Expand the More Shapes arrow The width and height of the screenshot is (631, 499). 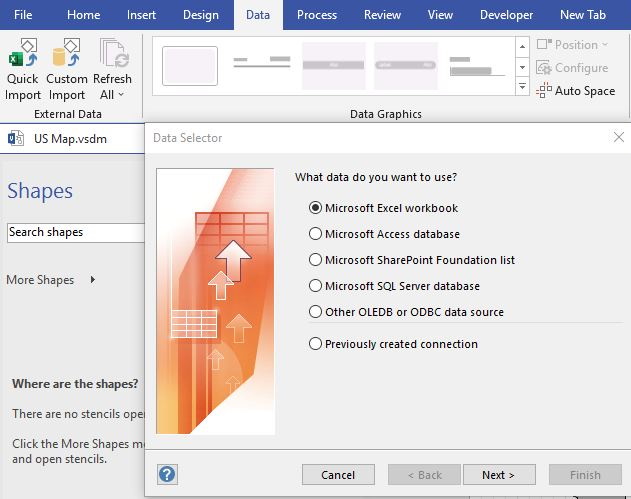point(93,280)
